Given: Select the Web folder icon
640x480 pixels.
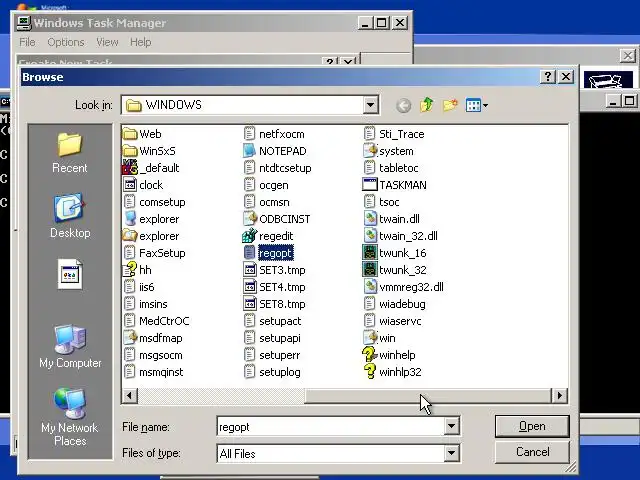Looking at the screenshot, I should click(130, 134).
